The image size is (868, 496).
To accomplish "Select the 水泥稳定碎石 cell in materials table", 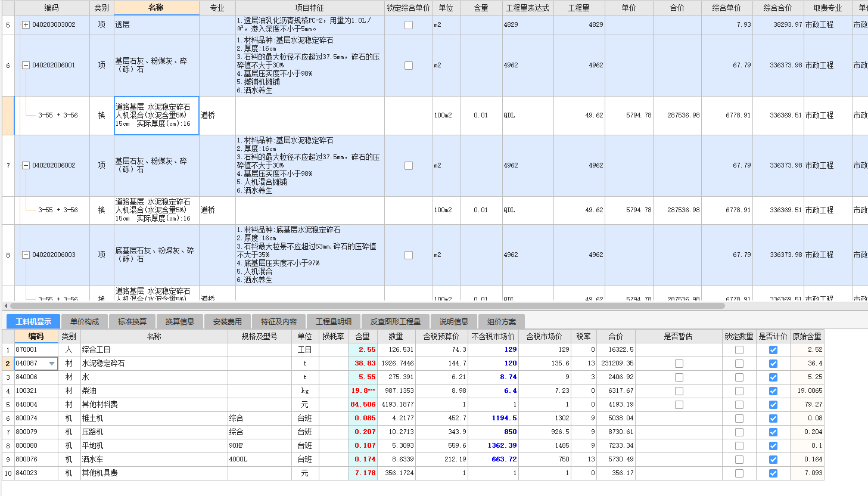I will (x=154, y=364).
